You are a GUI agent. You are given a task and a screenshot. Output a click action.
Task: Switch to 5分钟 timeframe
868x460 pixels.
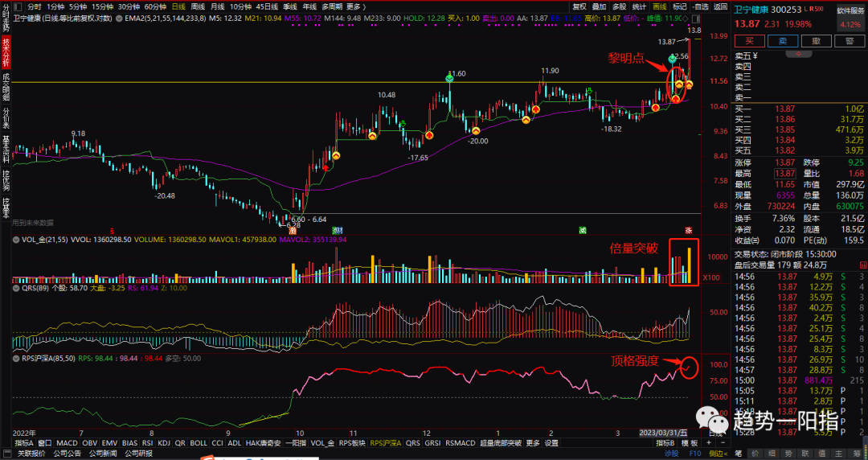click(x=77, y=6)
